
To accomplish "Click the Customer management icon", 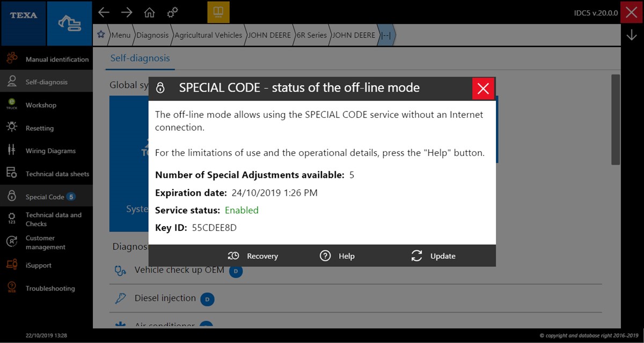I will coord(12,242).
